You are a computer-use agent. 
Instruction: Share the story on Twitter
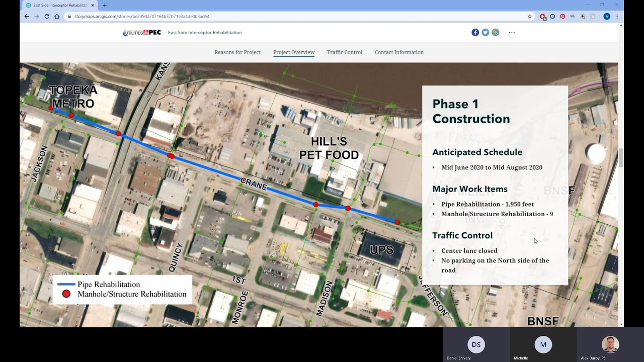485,32
